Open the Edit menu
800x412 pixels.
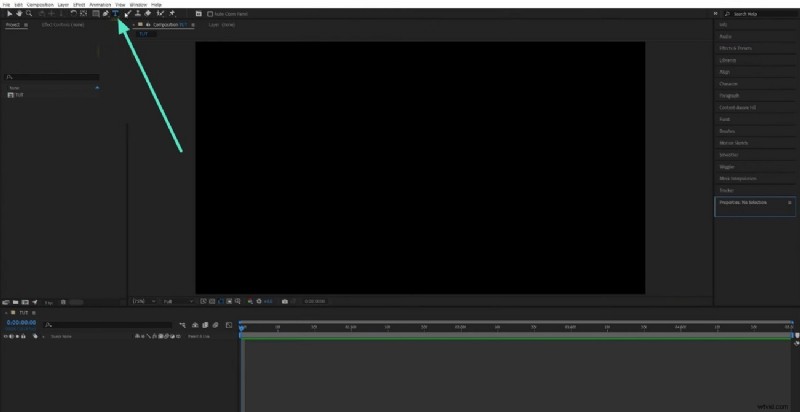(18, 5)
